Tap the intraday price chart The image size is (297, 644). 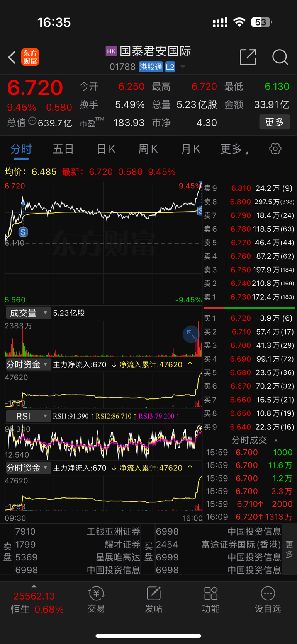pyautogui.click(x=103, y=243)
